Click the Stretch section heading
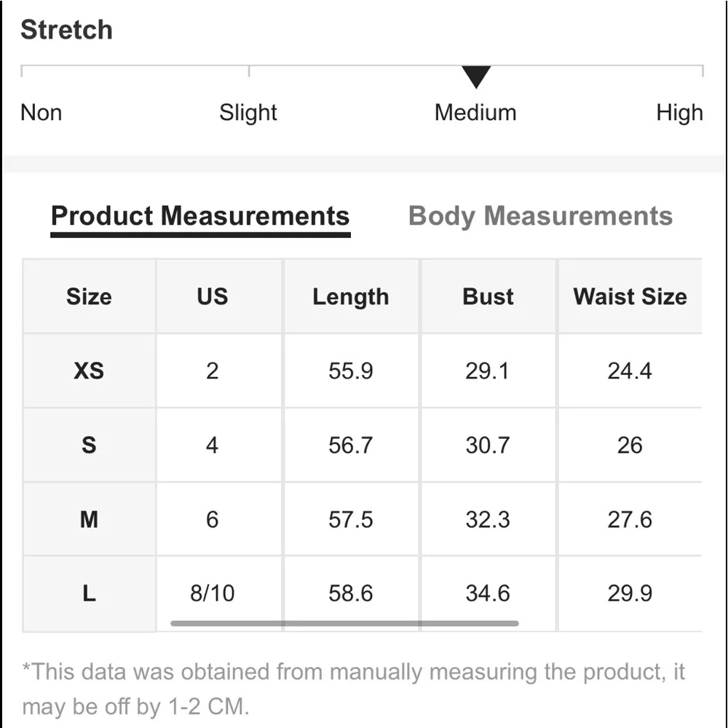 [x=66, y=30]
